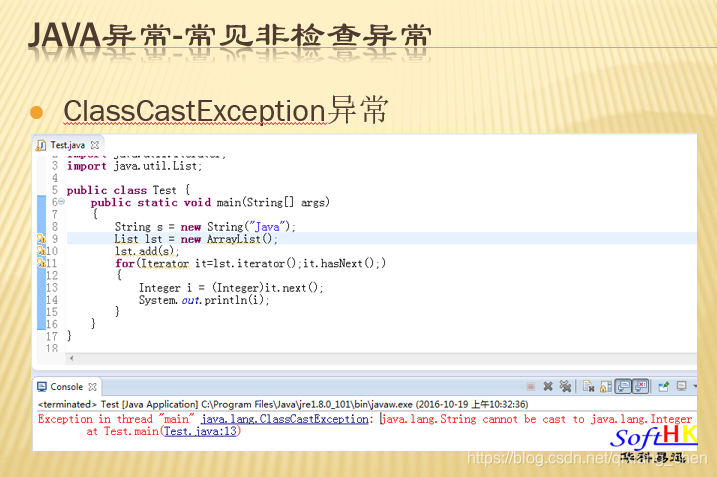Toggle Show Console on standard error change
Screen dimensions: 717x477
(x=641, y=387)
